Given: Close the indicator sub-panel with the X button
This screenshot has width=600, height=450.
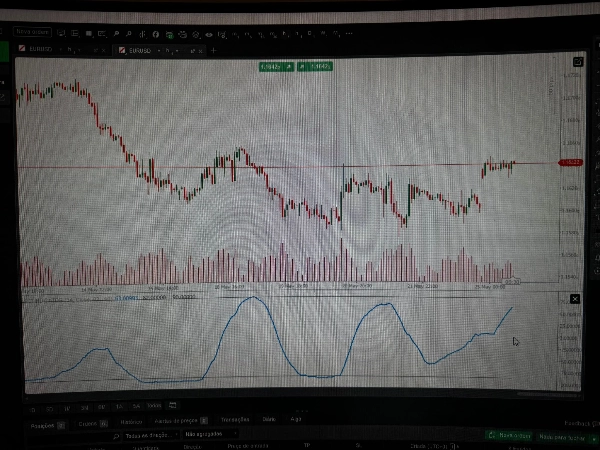Looking at the screenshot, I should (x=575, y=299).
